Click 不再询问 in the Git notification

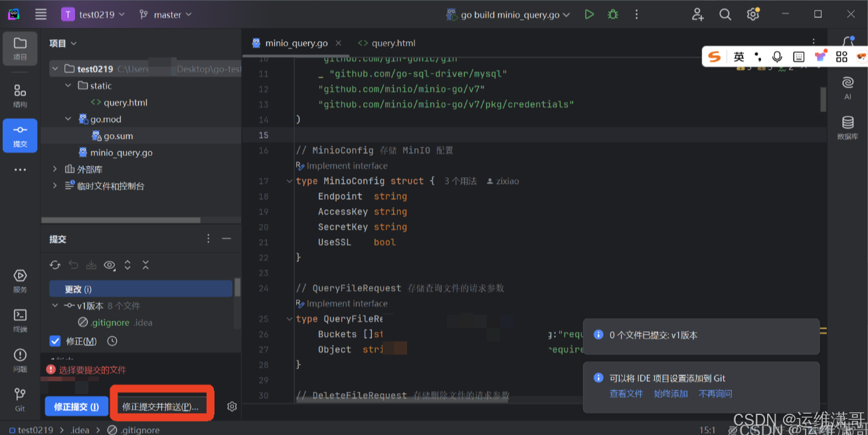point(715,393)
